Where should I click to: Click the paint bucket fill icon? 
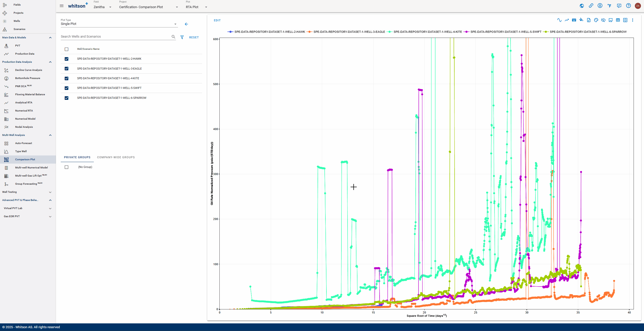[581, 20]
